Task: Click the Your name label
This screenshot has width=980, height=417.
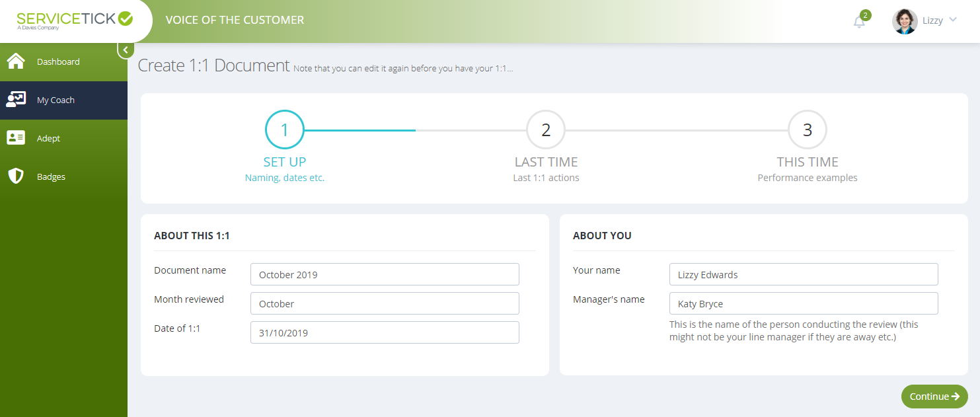Action: [x=597, y=270]
